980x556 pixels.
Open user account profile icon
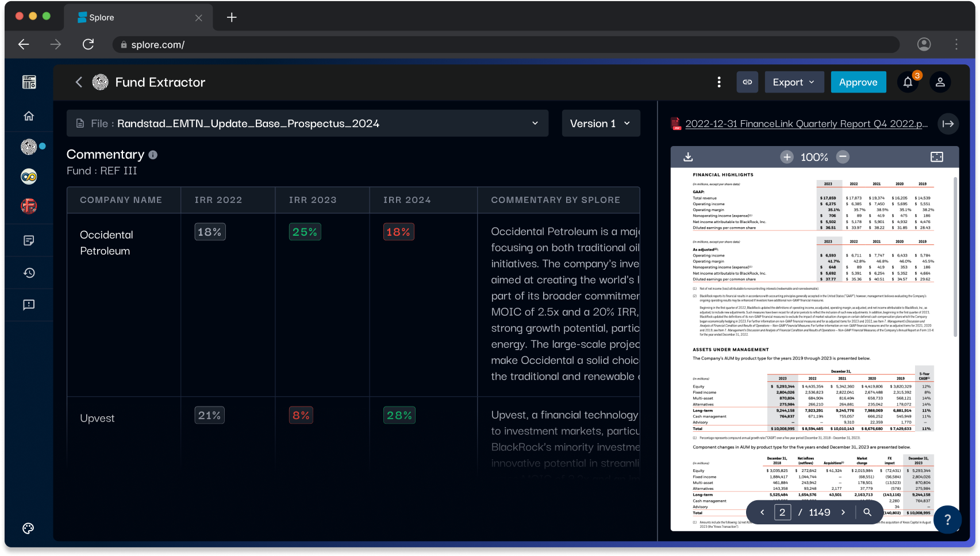click(940, 82)
